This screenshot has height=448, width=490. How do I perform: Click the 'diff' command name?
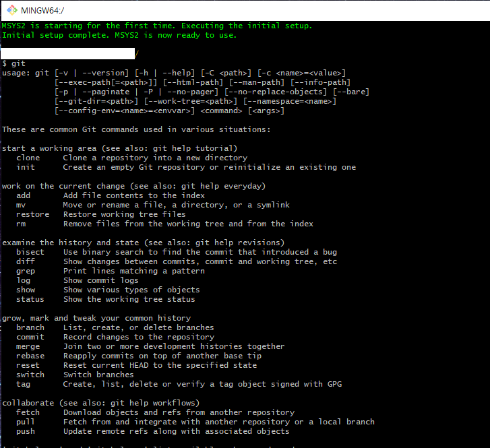coord(26,261)
